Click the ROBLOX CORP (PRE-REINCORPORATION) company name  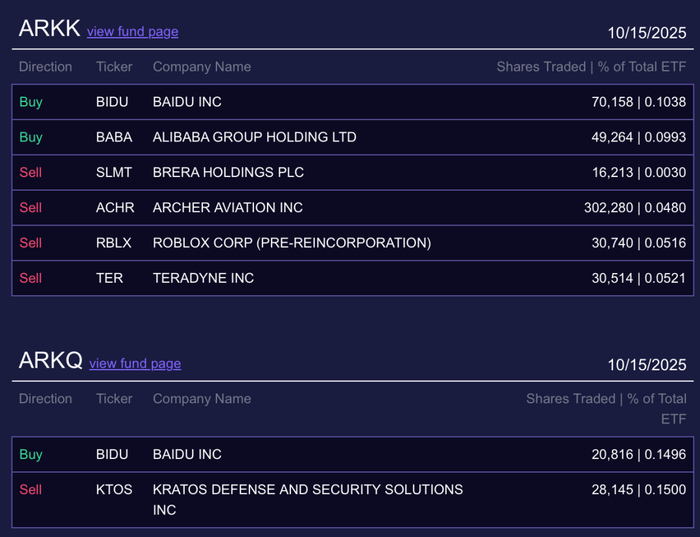point(291,243)
